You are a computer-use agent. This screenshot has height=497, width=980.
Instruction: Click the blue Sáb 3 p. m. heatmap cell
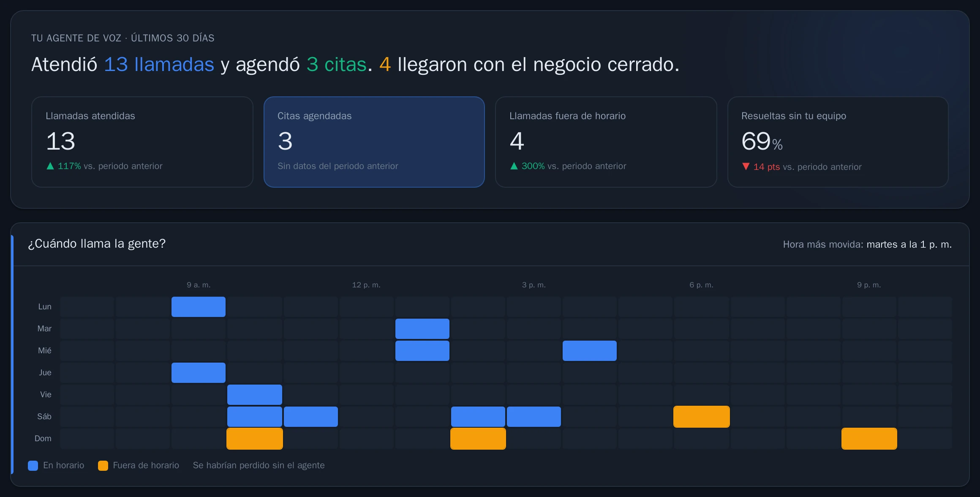[534, 417]
